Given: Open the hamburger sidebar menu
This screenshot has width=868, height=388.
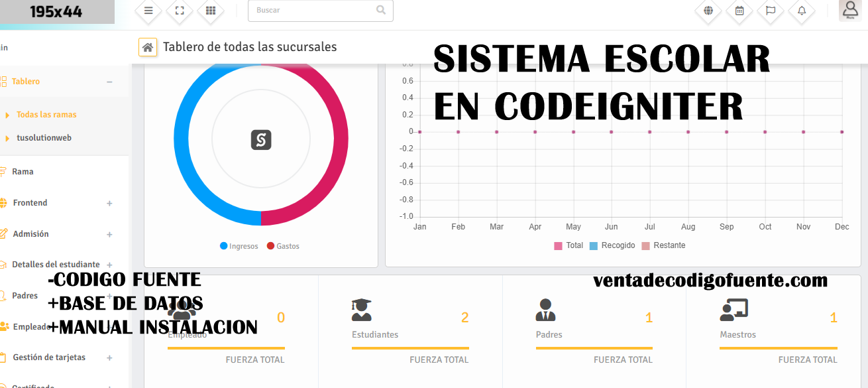Looking at the screenshot, I should click(x=148, y=11).
